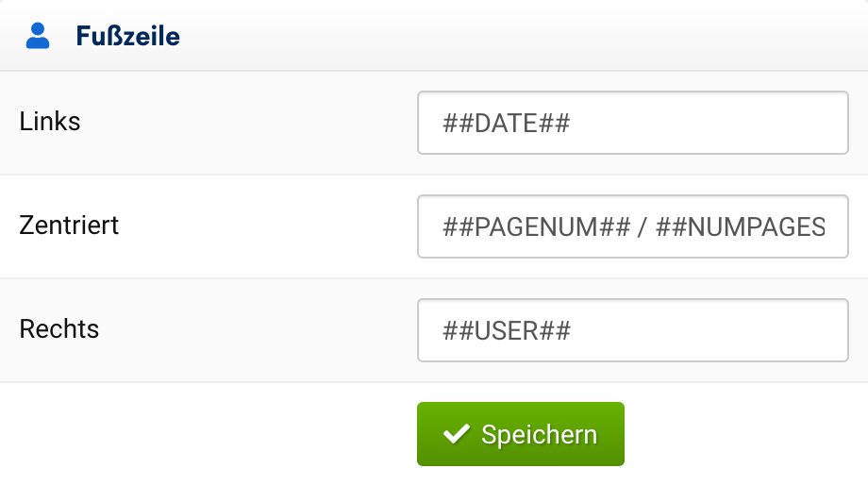Click the blank area right of the Speichern button
Image resolution: width=868 pixels, height=485 pixels.
(745, 434)
